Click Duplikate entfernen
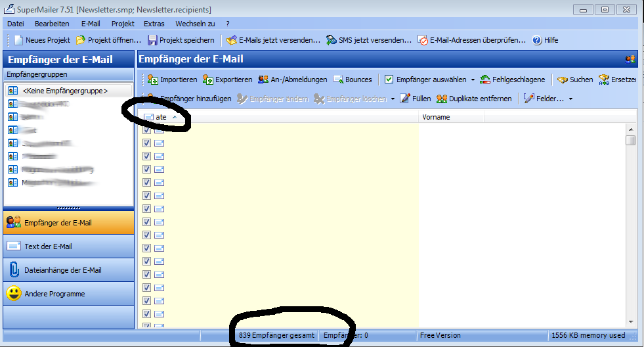This screenshot has width=644, height=347. (474, 99)
